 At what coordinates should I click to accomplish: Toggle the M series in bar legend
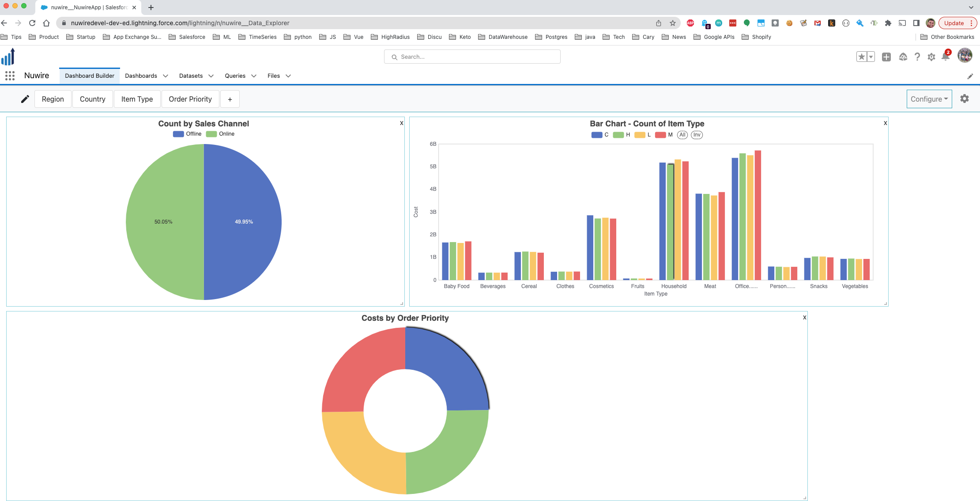tap(664, 135)
